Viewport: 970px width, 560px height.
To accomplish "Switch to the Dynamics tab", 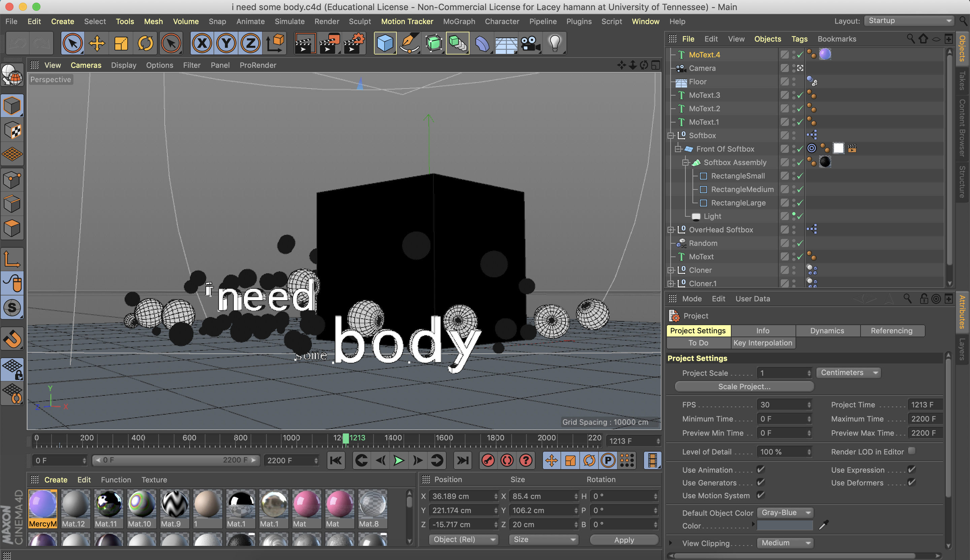I will point(827,331).
